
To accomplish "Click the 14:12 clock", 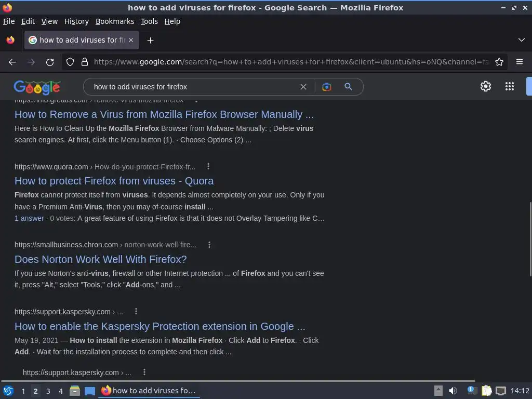I will pos(520,391).
